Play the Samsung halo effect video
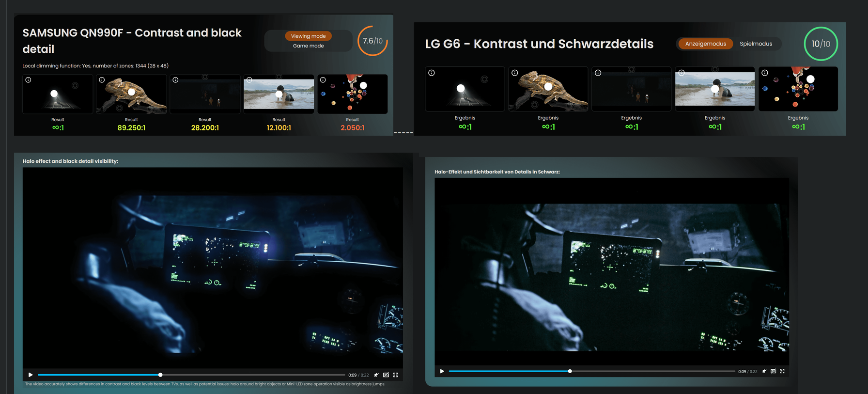The width and height of the screenshot is (868, 394). [31, 375]
